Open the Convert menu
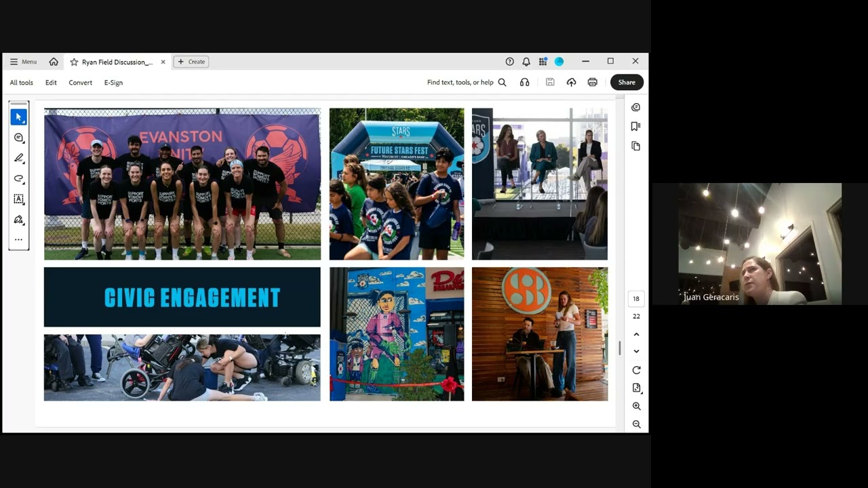868x488 pixels. click(80, 83)
